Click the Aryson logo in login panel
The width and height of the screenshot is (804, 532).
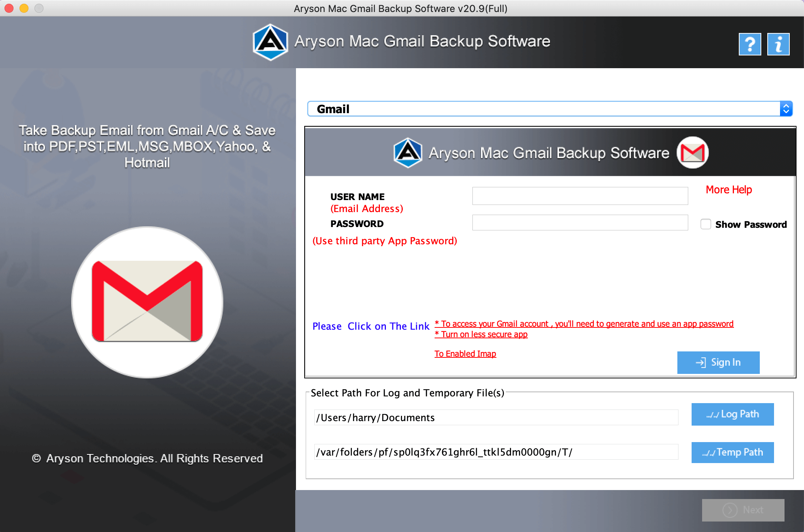[x=408, y=153]
